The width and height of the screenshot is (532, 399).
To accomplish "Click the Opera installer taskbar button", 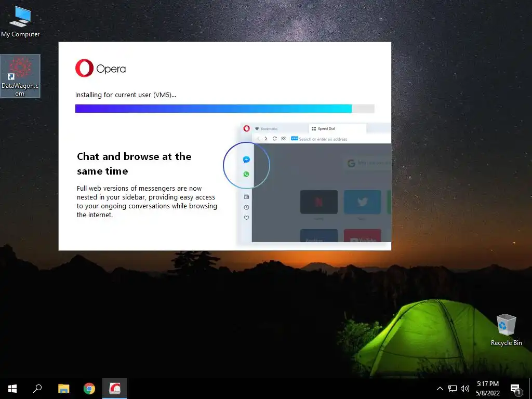I will coord(115,389).
